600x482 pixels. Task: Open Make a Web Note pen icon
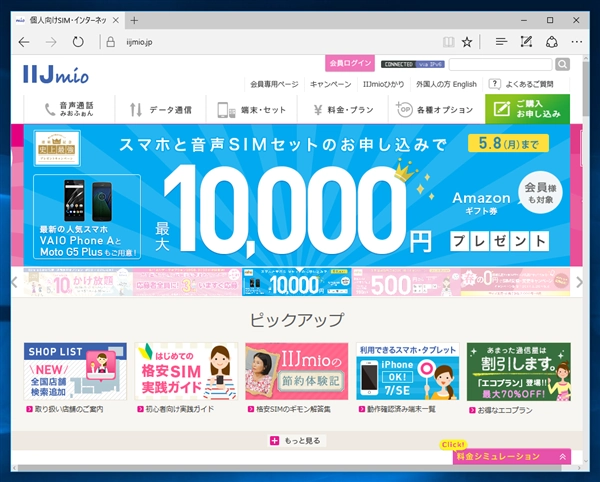[526, 42]
